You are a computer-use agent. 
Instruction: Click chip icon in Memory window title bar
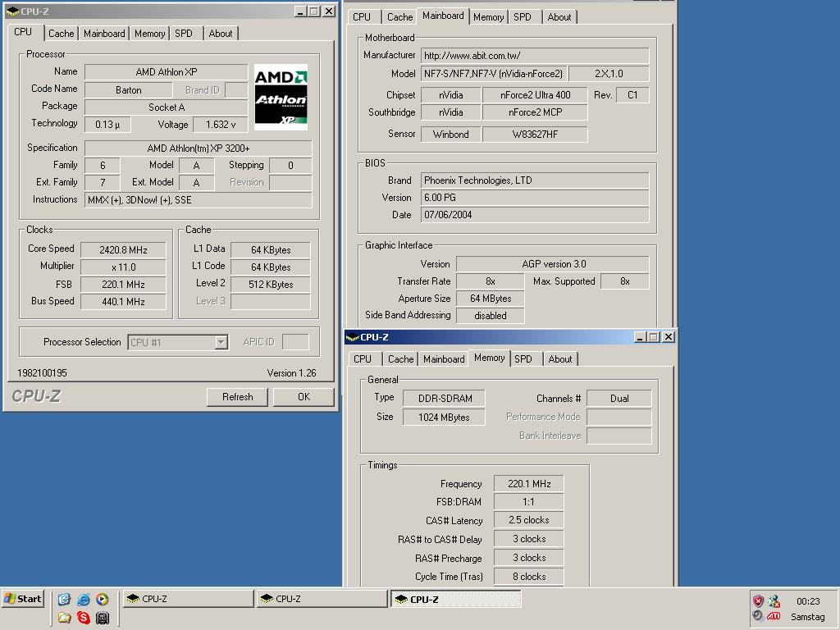(353, 337)
